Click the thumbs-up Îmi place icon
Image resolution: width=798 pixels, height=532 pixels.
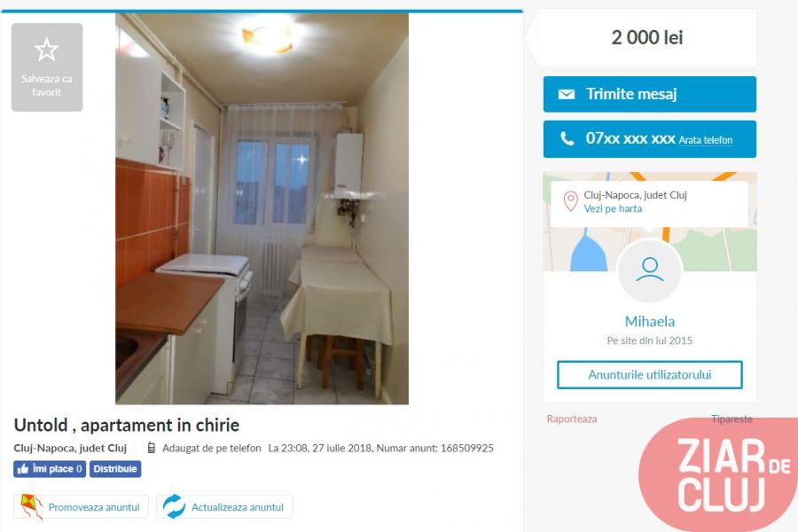point(23,469)
